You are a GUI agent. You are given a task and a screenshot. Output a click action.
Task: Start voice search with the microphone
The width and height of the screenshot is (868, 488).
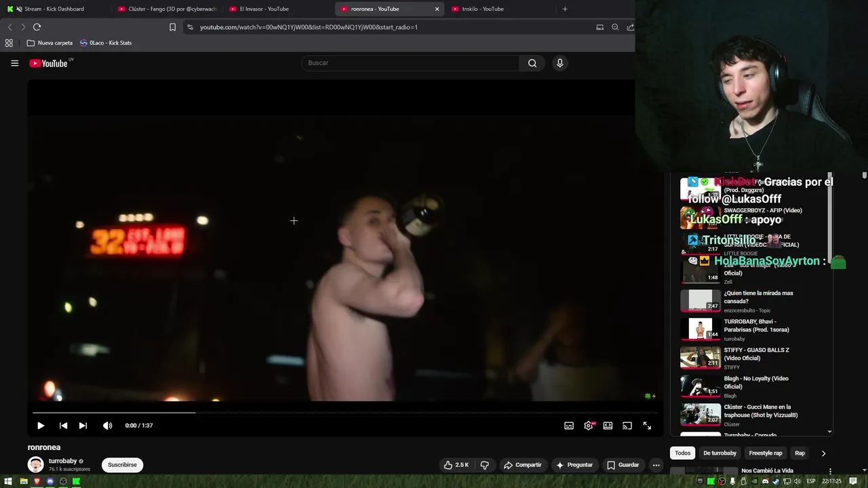(559, 63)
